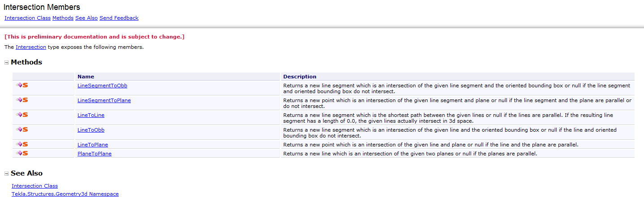The image size is (644, 202).
Task: Click the Intersection type link in intro sentence
Action: tap(31, 47)
